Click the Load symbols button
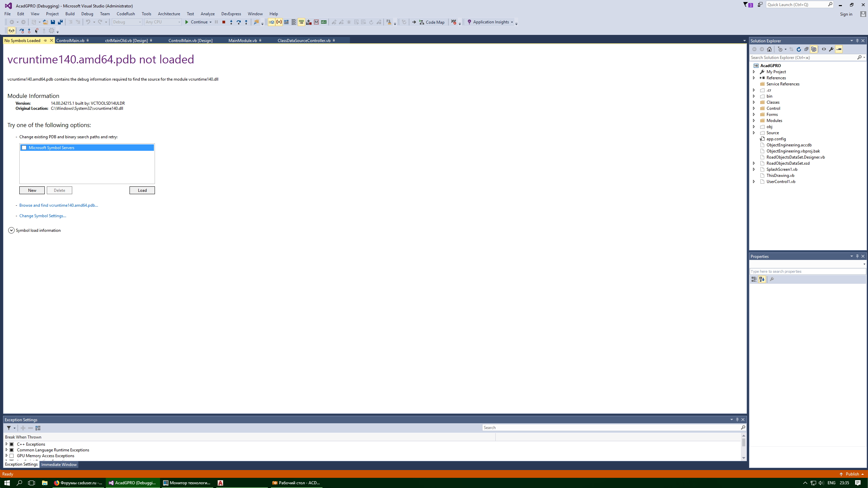868x488 pixels. (x=142, y=190)
